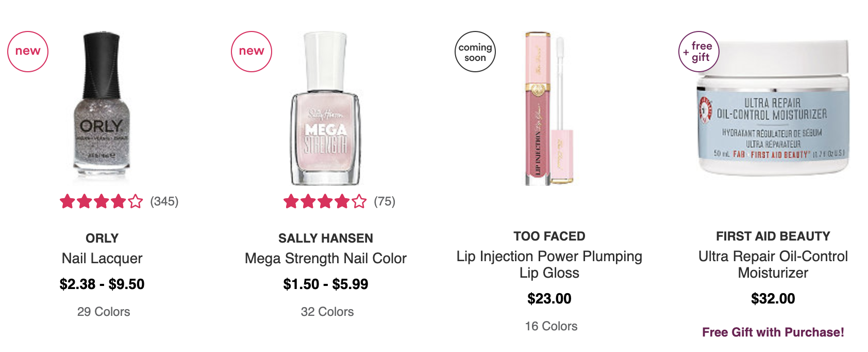Click the 32 Colors label under Sally Hansen

pos(327,312)
